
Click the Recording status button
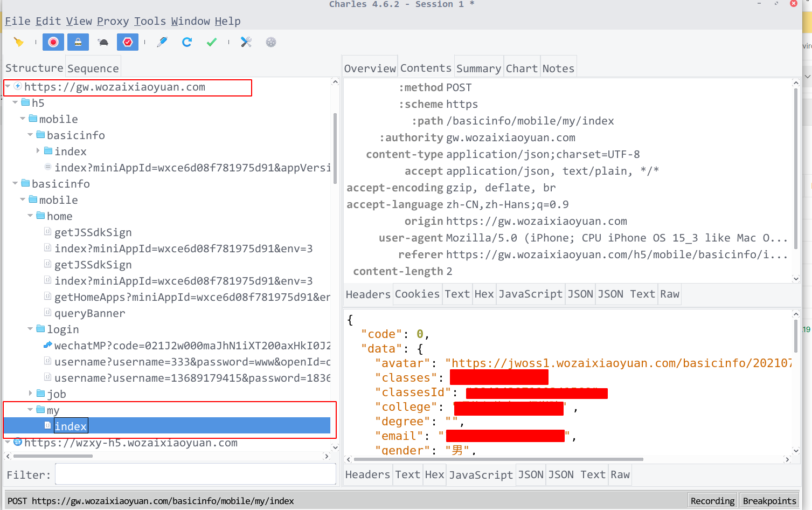coord(712,501)
